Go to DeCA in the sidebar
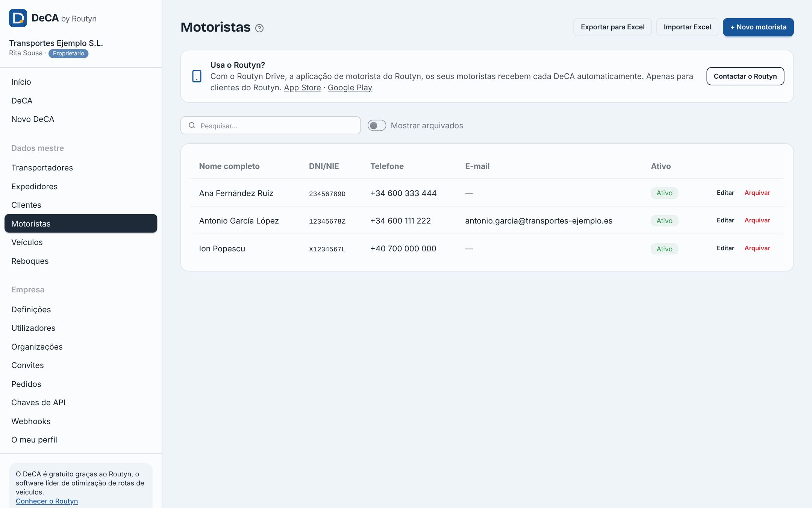Screen dimensions: 812x508 pyautogui.click(x=81, y=101)
